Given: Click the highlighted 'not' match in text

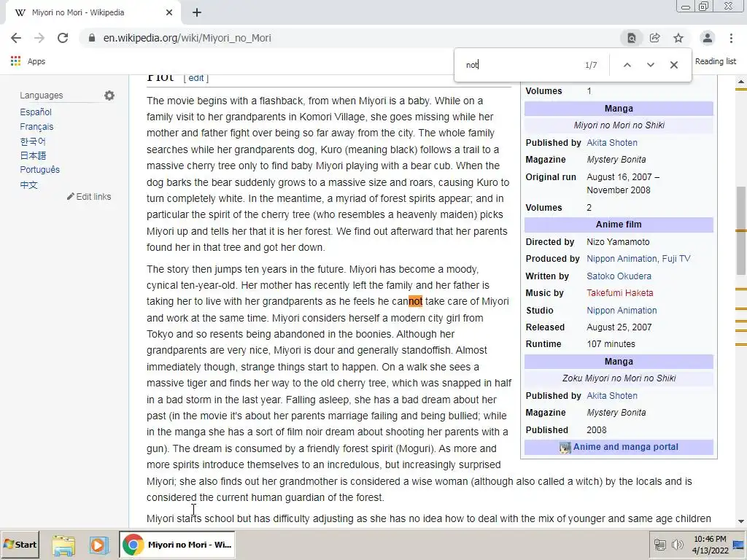Looking at the screenshot, I should 415,301.
